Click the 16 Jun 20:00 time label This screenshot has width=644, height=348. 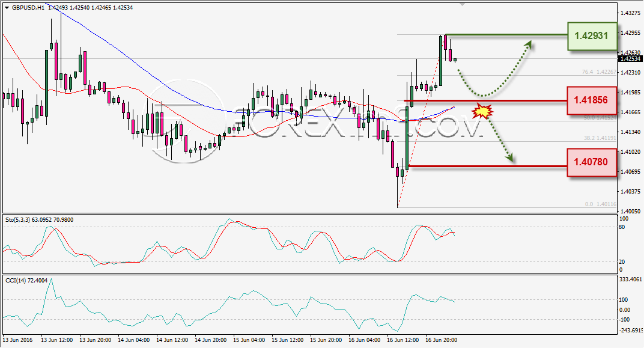[442, 340]
